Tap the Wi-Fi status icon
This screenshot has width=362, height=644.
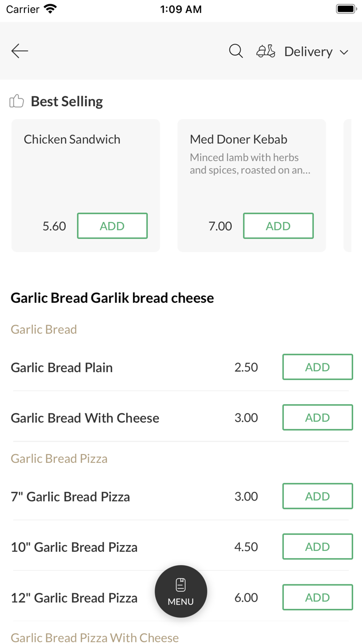50,9
